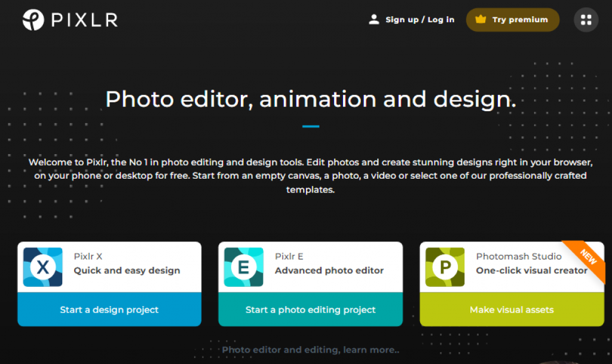Click the Photomash Studio P icon

pos(445,267)
